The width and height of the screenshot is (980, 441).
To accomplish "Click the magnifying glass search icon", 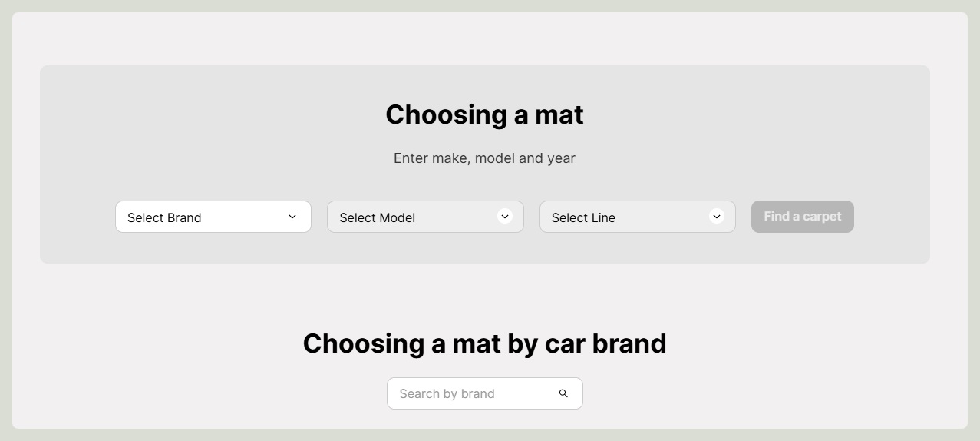I will [x=563, y=393].
